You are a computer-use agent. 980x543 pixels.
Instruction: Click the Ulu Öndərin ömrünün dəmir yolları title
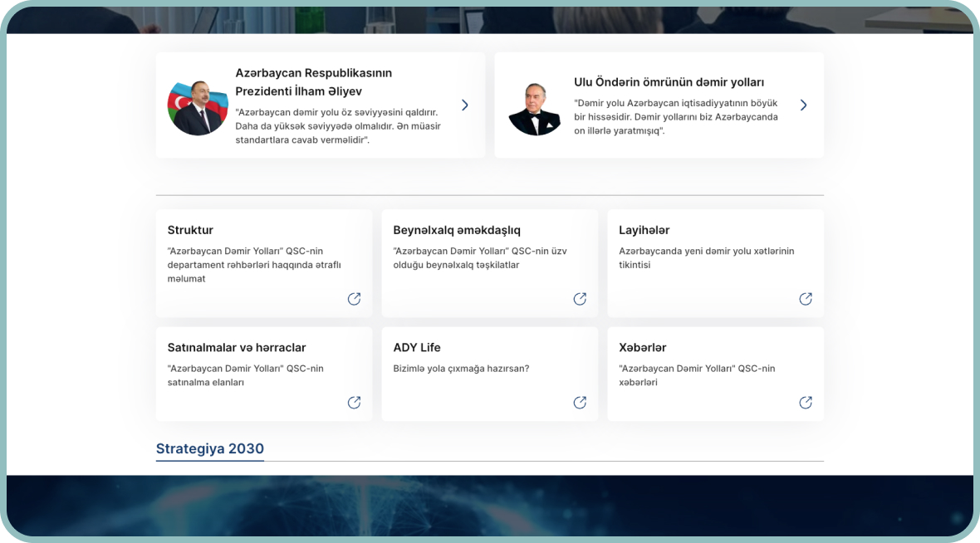(669, 82)
